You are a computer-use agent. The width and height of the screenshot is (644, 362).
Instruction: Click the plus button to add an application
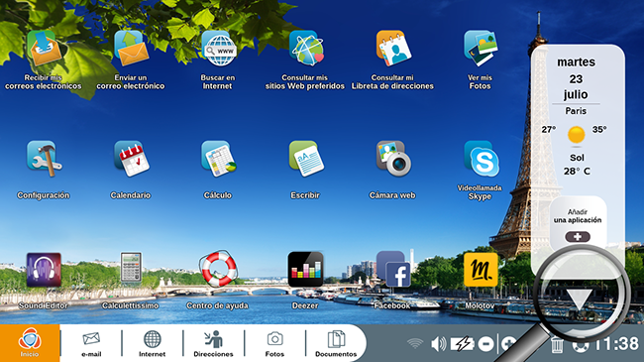[x=578, y=236]
